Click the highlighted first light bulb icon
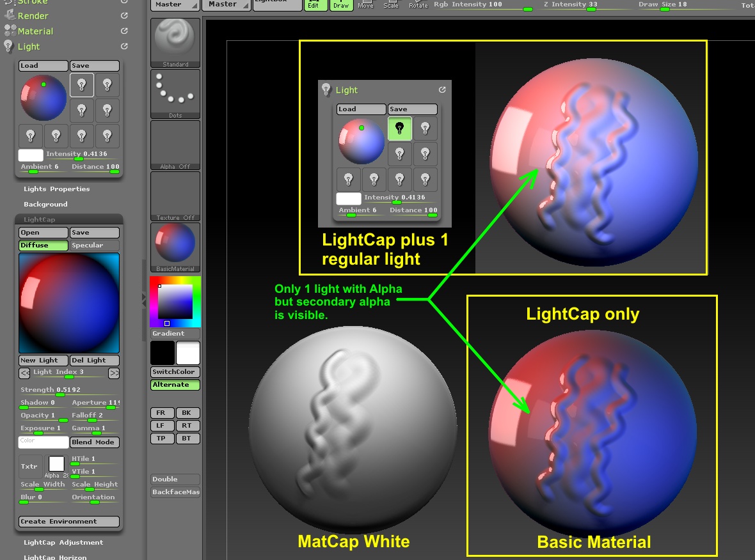The width and height of the screenshot is (755, 560). click(82, 85)
